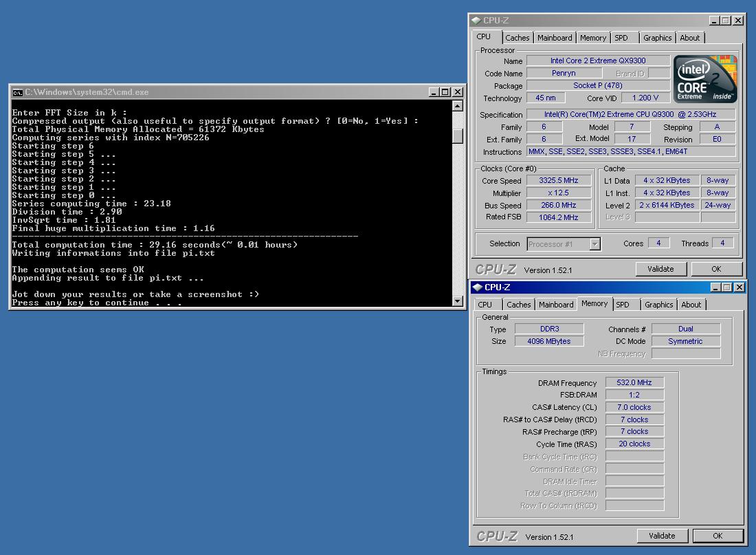This screenshot has width=756, height=555.
Task: Click the memory Type value 'DDR3'
Action: point(549,329)
